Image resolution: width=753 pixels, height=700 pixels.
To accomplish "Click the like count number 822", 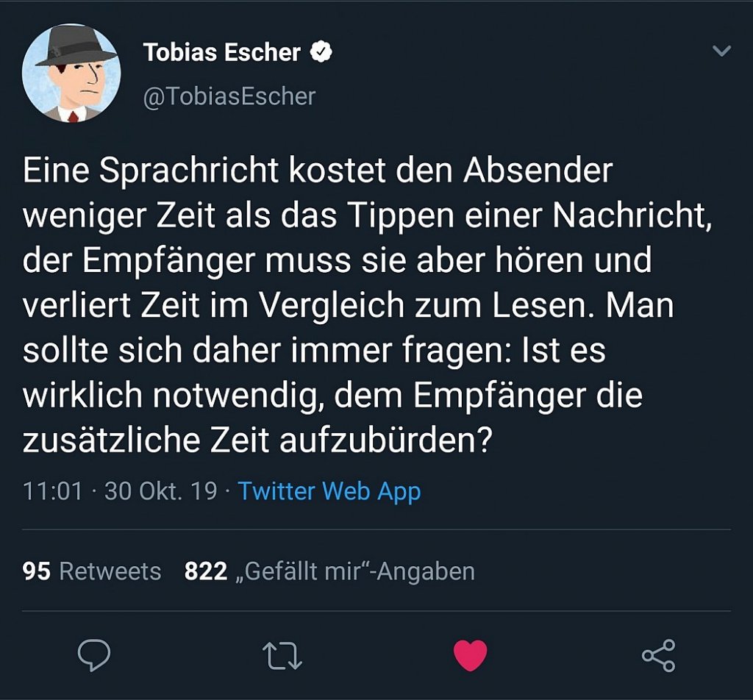I will 206,571.
